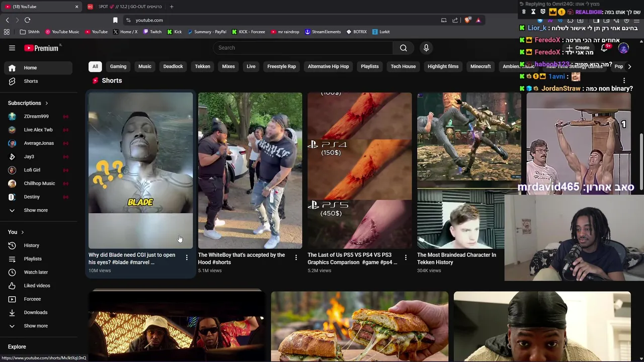This screenshot has width=644, height=362.
Task: Select the Minecraft filter chip
Action: point(480,66)
